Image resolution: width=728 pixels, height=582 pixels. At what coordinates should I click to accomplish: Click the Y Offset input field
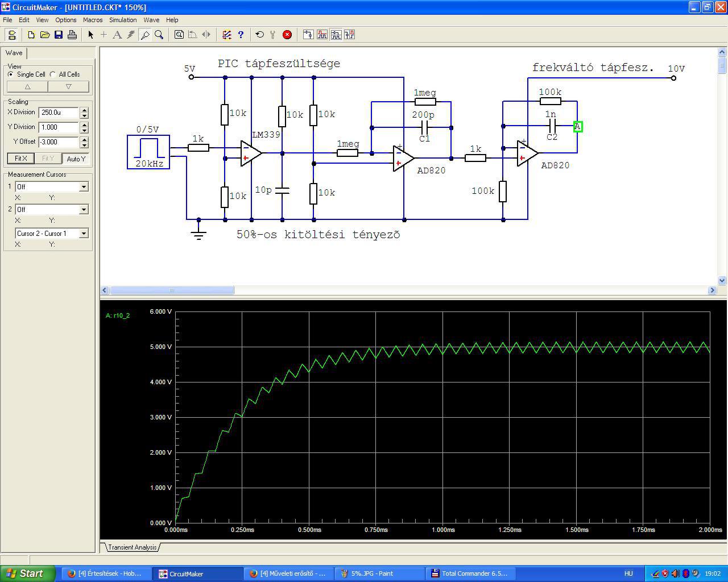(59, 142)
